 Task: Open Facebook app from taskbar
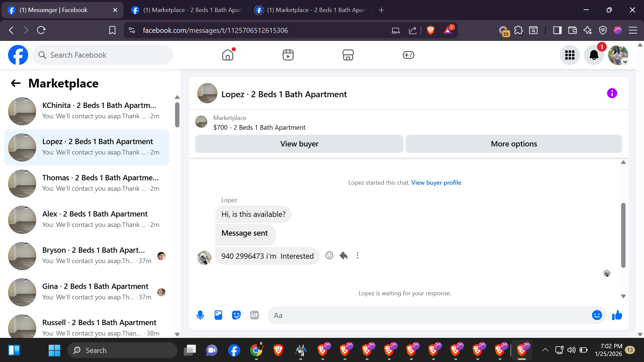click(234, 350)
